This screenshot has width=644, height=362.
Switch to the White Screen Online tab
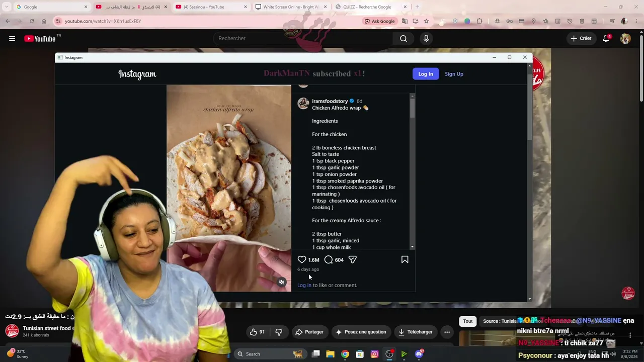pos(291,7)
